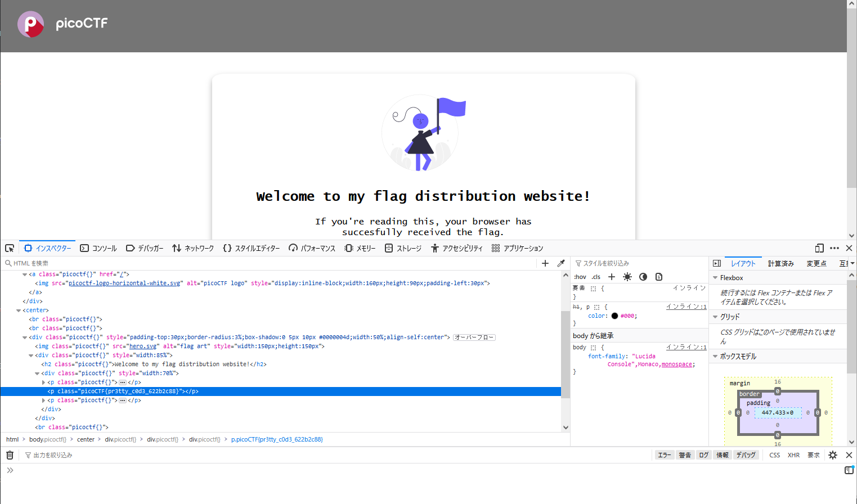Screen dimensions: 857x504
Task: Toggle the CSS console filter
Action: 775,455
